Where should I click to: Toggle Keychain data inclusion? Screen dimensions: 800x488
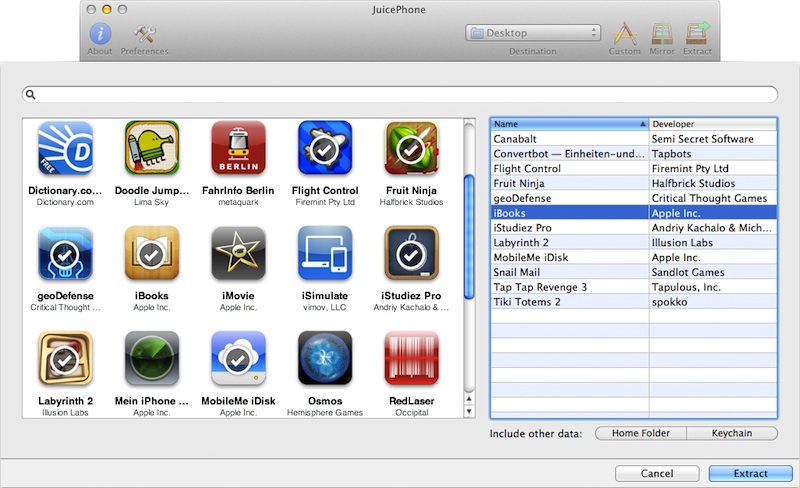[732, 433]
